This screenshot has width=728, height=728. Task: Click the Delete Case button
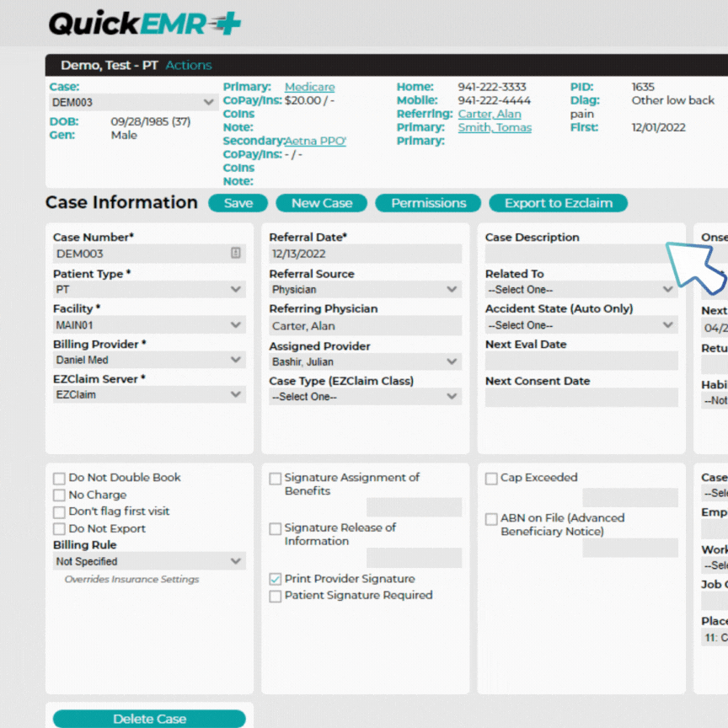click(x=149, y=719)
